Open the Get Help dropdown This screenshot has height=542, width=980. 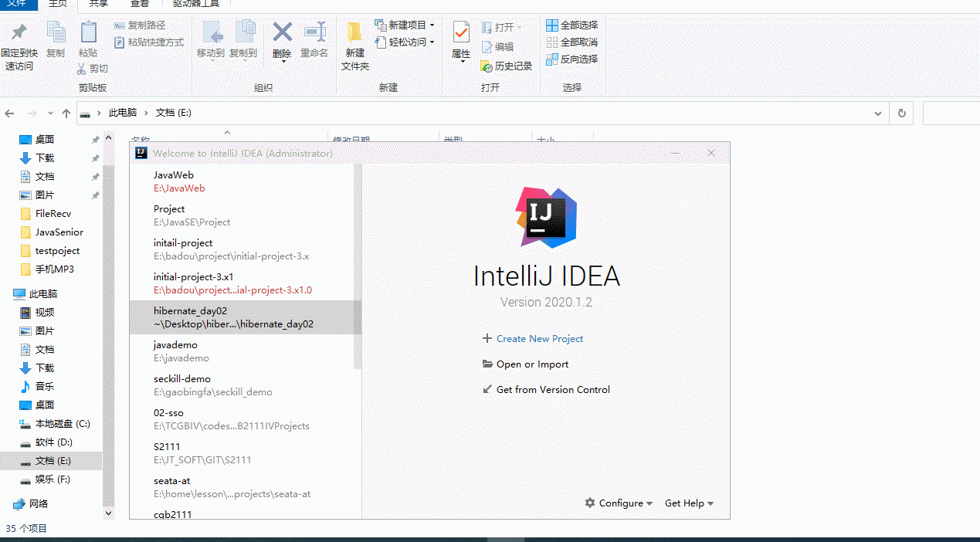(x=689, y=503)
